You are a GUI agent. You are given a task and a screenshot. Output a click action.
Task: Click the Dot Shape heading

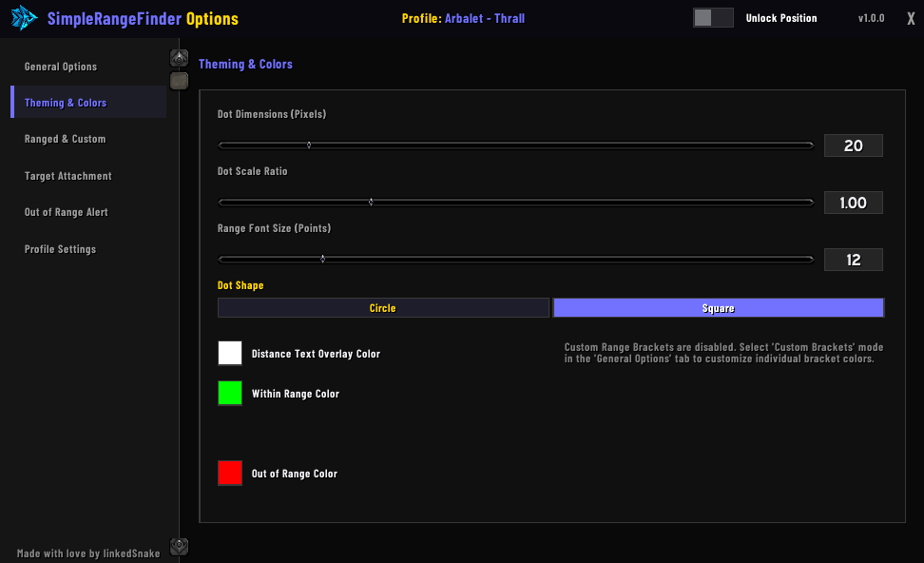click(x=241, y=285)
